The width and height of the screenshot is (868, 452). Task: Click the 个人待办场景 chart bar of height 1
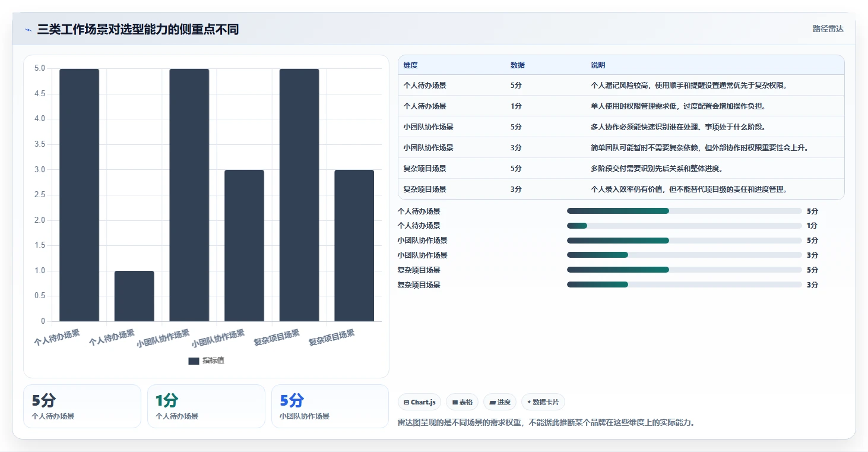(x=134, y=296)
